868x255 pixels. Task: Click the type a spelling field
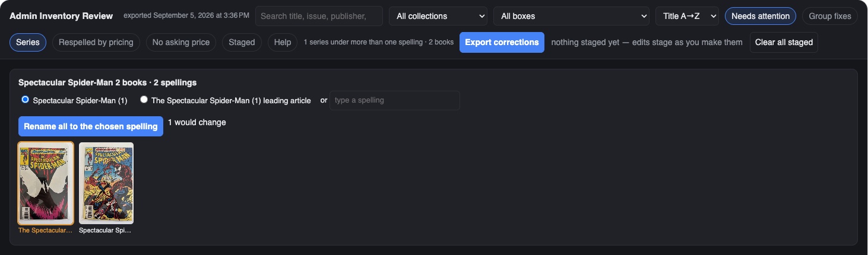click(x=395, y=100)
